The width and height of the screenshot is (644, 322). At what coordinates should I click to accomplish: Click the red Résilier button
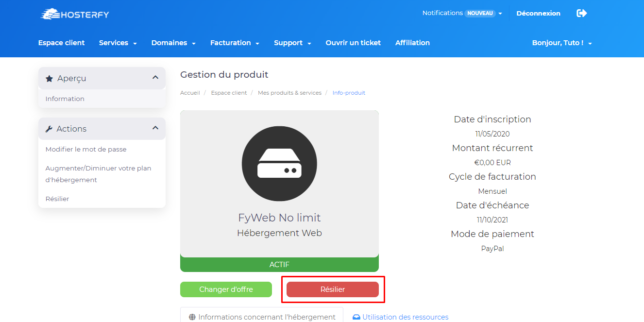coord(333,289)
